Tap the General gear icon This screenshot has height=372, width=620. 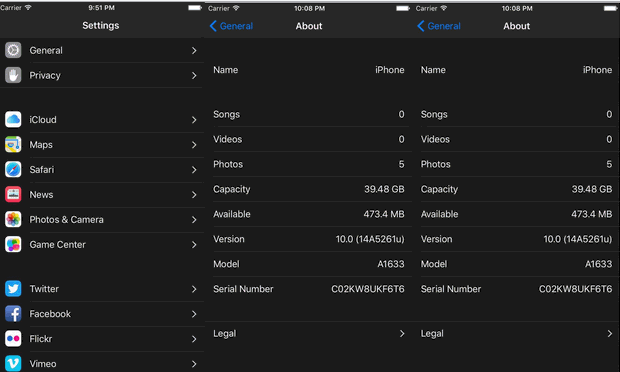13,50
